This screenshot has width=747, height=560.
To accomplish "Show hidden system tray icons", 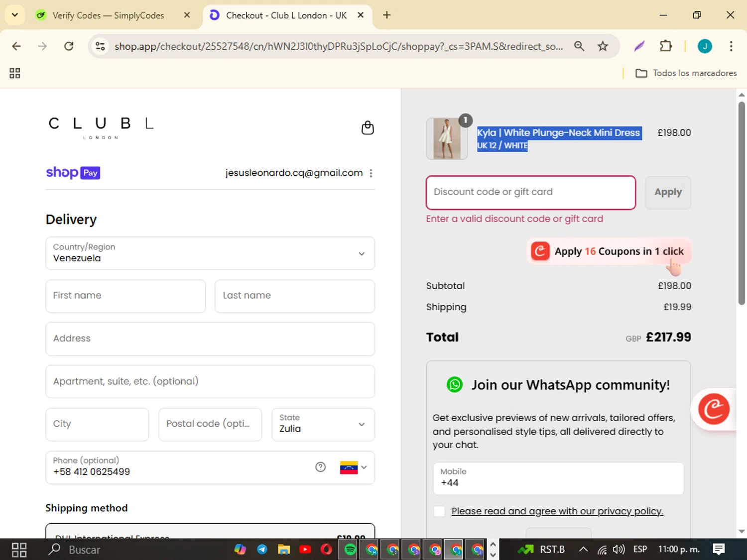I will tap(583, 550).
